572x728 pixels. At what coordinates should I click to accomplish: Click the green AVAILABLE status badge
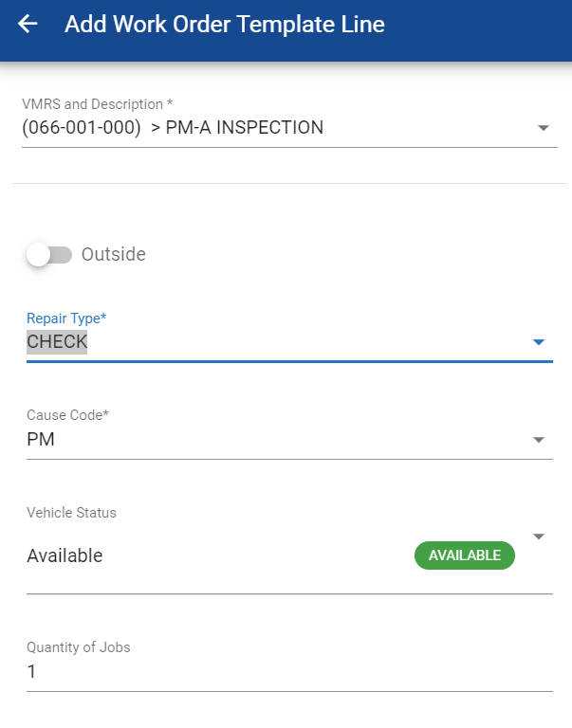pos(464,555)
